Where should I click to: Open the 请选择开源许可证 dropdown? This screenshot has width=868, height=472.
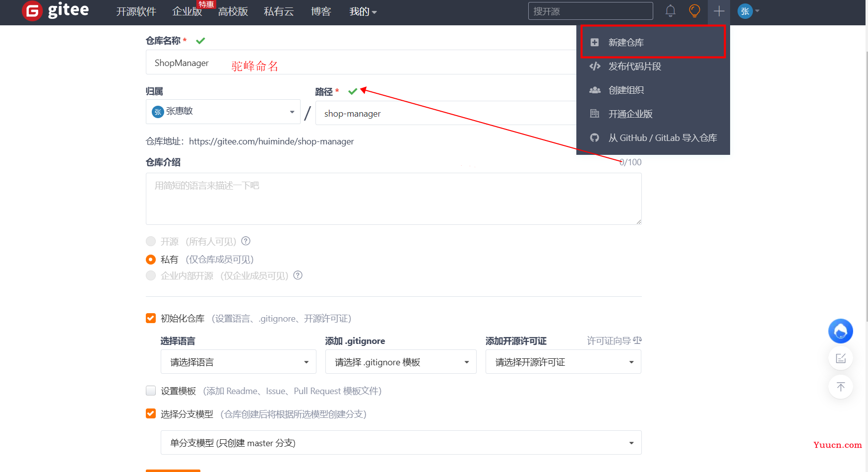point(563,362)
